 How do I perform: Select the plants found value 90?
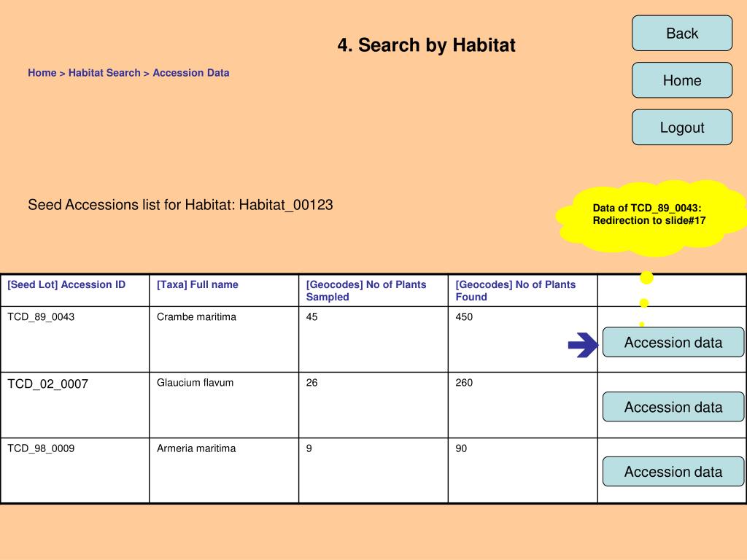461,448
